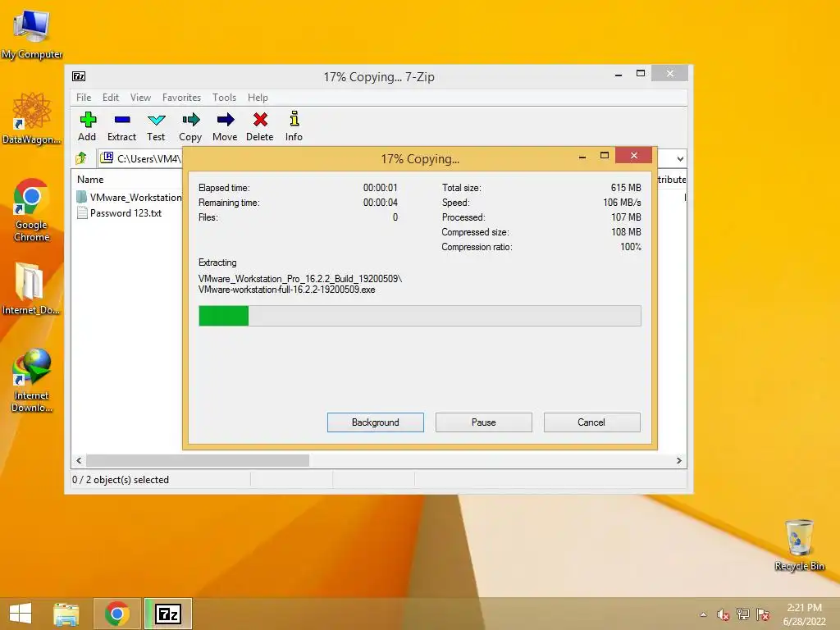Open Action Center flag tray icon
840x630 pixels.
(x=763, y=614)
